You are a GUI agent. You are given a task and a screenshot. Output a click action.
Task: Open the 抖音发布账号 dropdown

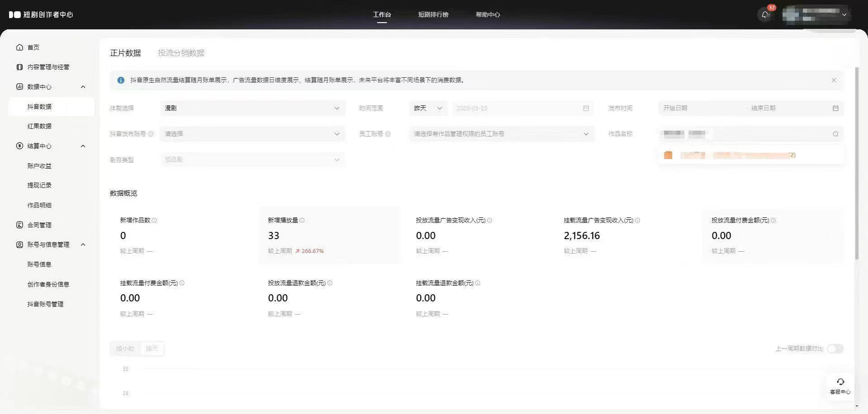[252, 134]
